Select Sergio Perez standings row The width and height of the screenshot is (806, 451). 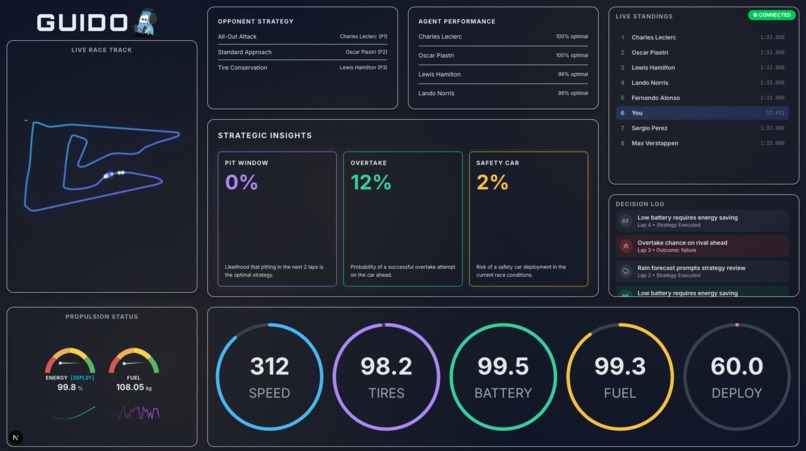(x=702, y=128)
